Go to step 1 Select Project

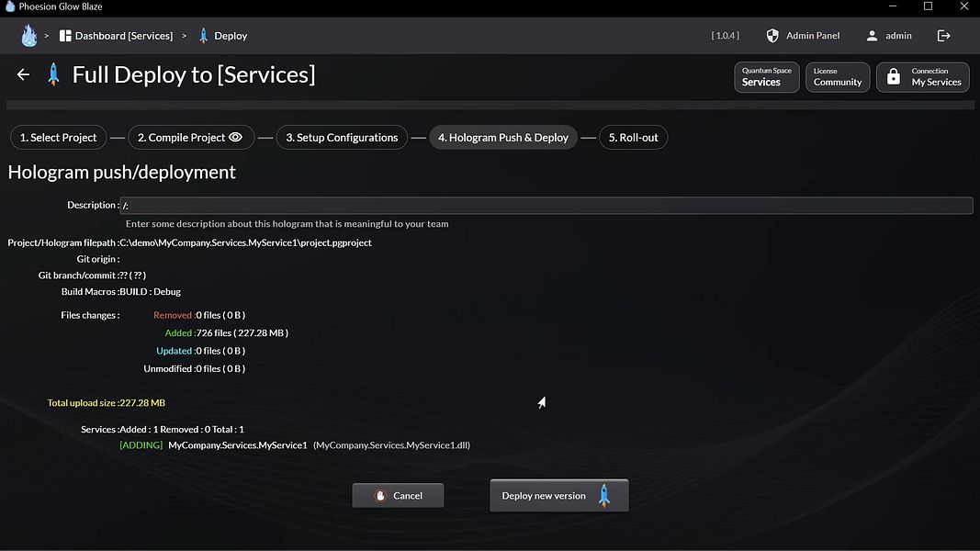coord(58,138)
